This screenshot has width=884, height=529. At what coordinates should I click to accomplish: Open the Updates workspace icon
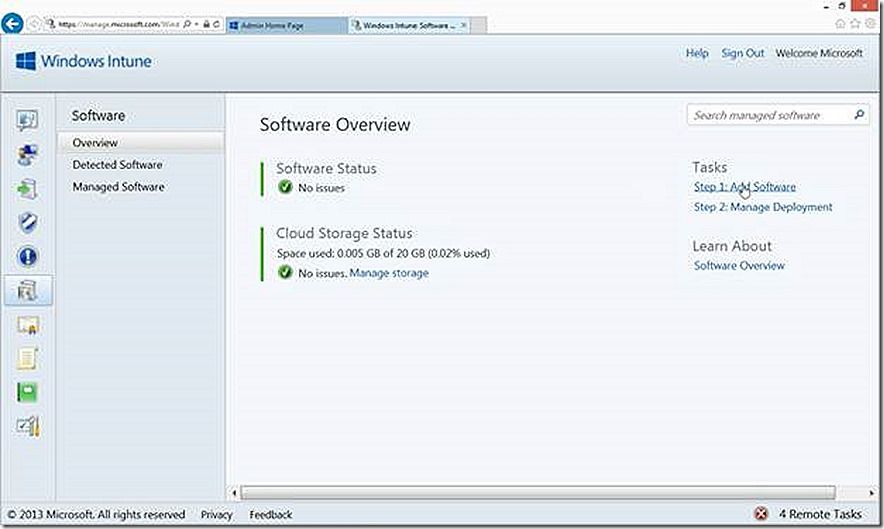(27, 189)
